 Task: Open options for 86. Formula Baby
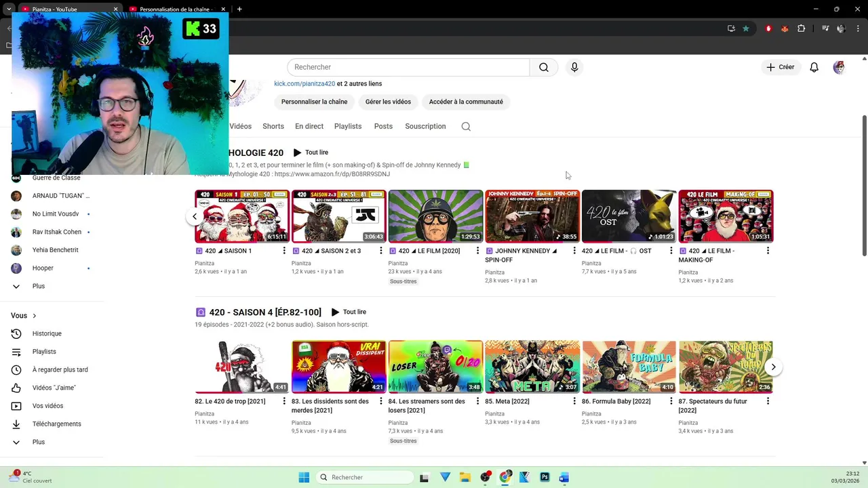pos(671,401)
